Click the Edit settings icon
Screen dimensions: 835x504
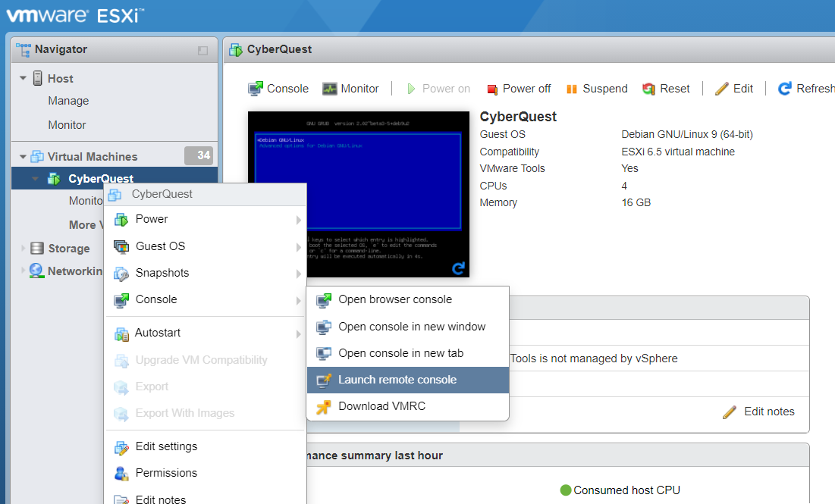tap(121, 448)
